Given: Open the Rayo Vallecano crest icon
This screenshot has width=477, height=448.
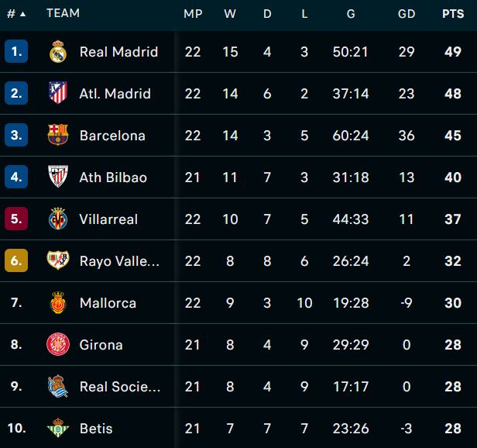Looking at the screenshot, I should click(58, 260).
